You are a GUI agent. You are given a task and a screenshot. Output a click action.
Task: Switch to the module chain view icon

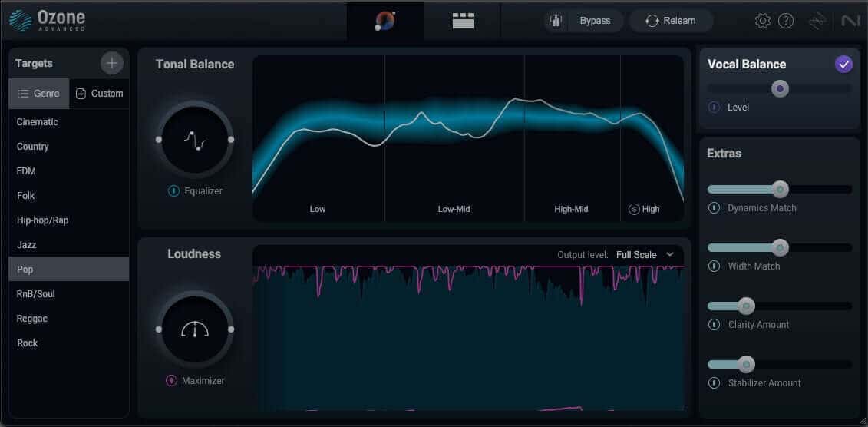point(463,21)
